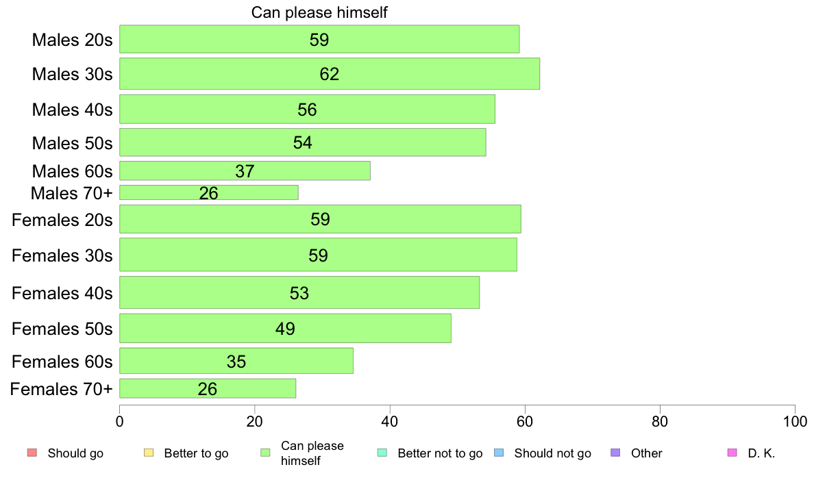The image size is (814, 504).
Task: Click the Females 60s row label
Action: [x=62, y=362]
